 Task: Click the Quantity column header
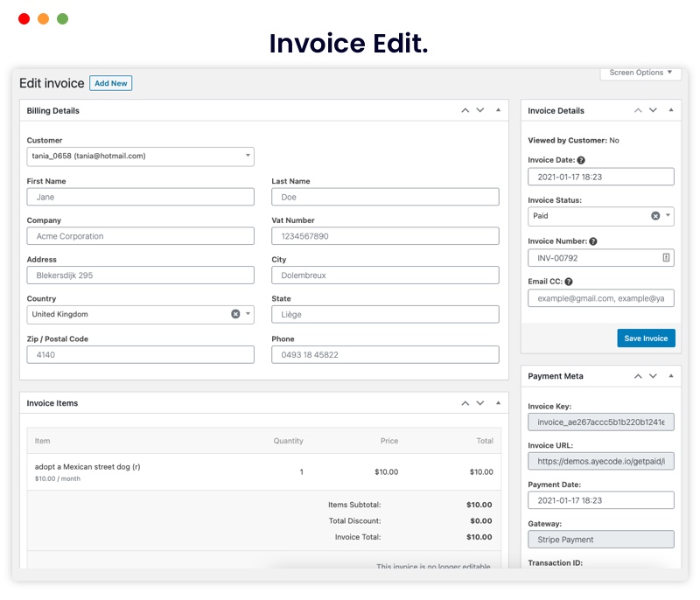(x=289, y=441)
